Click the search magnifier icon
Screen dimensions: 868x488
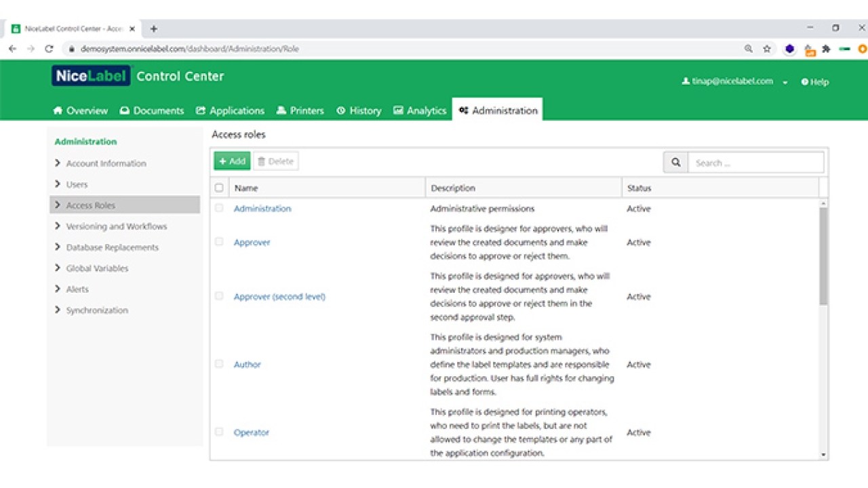(675, 163)
